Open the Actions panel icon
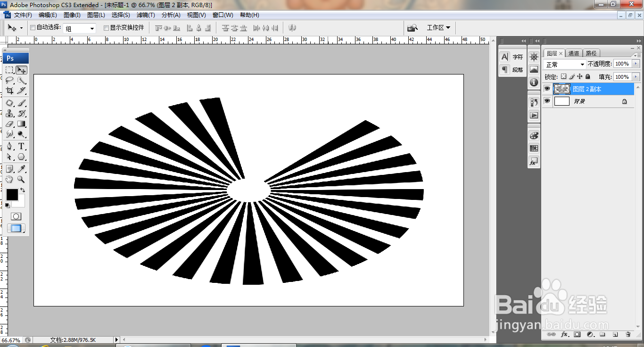The width and height of the screenshot is (644, 347). pos(534,115)
